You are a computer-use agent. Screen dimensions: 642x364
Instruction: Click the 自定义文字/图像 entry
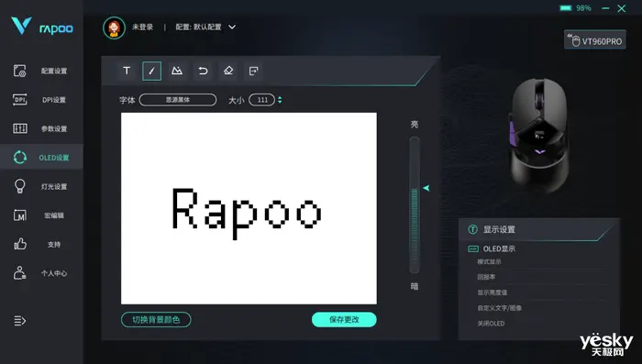[x=499, y=308]
